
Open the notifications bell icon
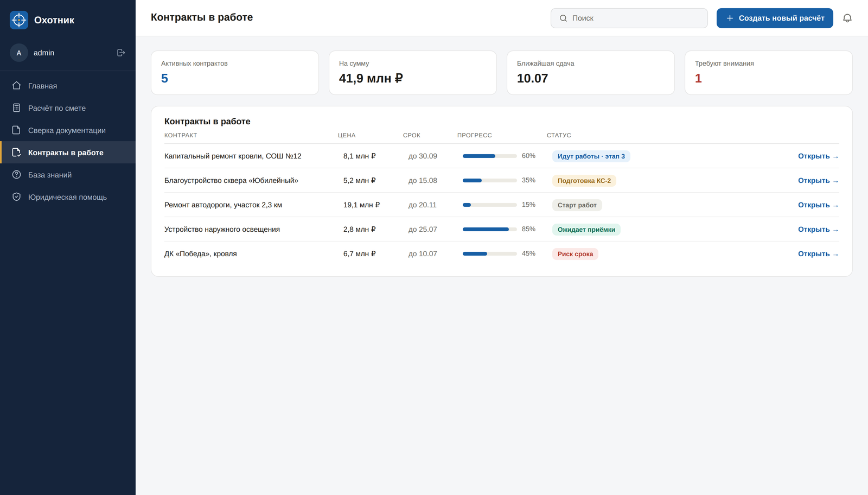click(847, 18)
